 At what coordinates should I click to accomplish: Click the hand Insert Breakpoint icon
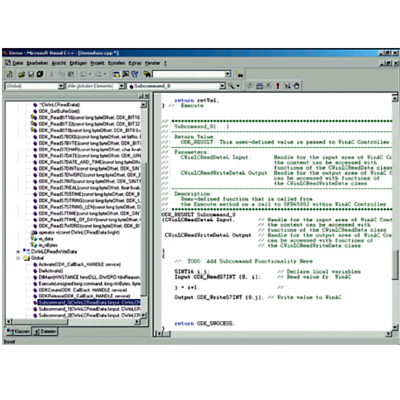pyautogui.click(x=296, y=86)
